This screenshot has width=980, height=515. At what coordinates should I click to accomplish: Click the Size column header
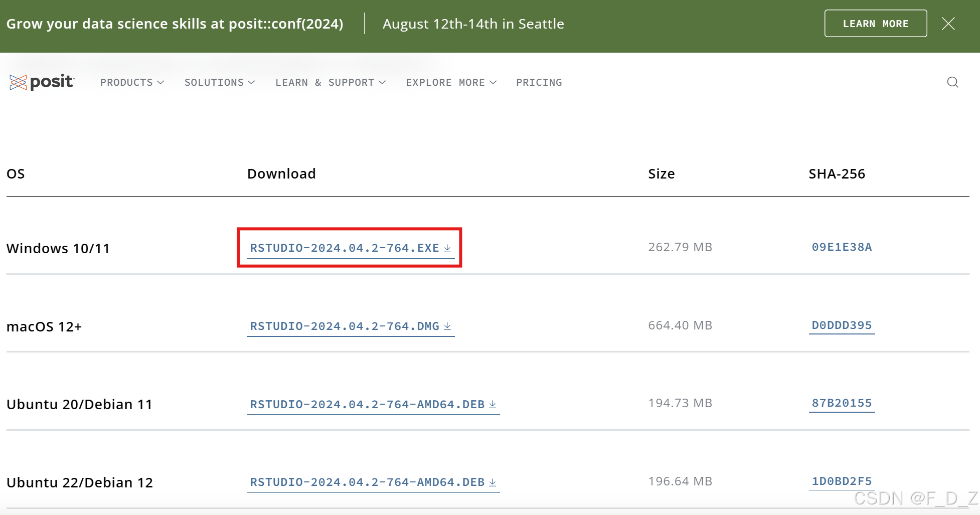click(661, 174)
